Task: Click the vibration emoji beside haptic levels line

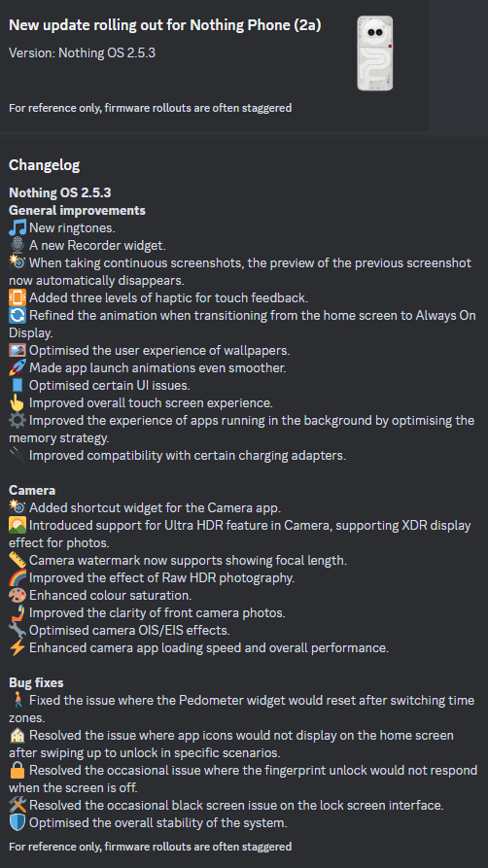Action: coord(17,297)
